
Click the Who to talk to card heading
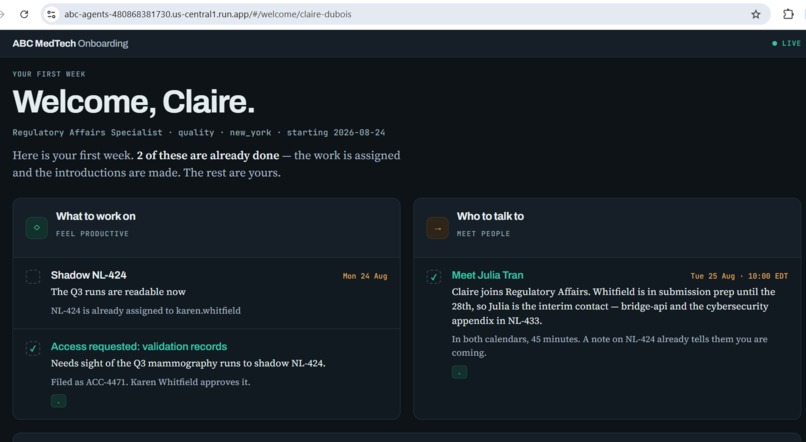pyautogui.click(x=490, y=216)
